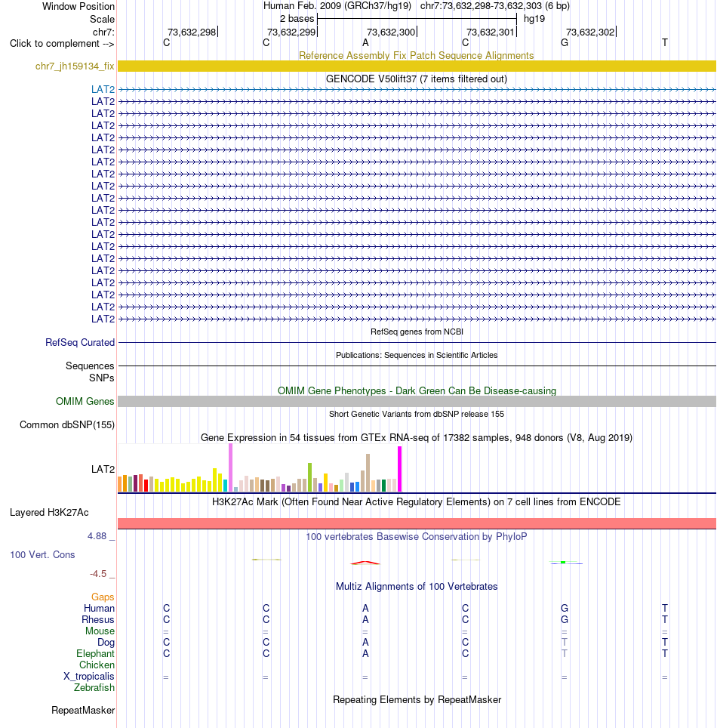Select the Human alignment row label

99,608
